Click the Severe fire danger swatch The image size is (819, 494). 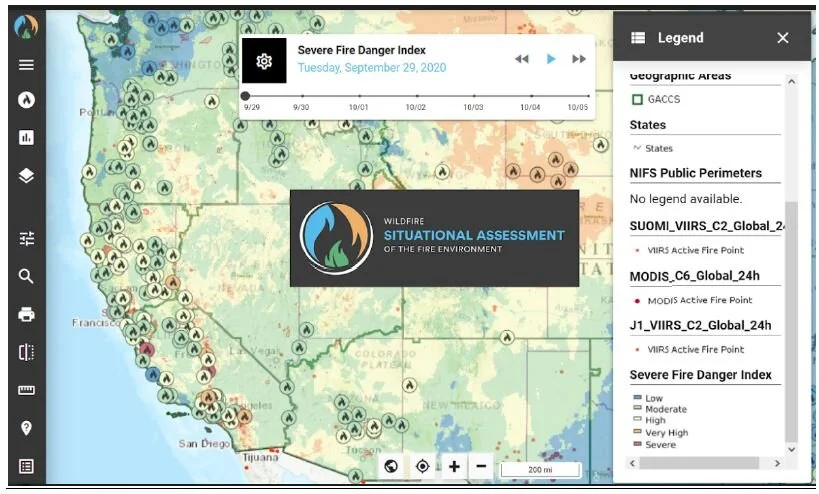[637, 444]
